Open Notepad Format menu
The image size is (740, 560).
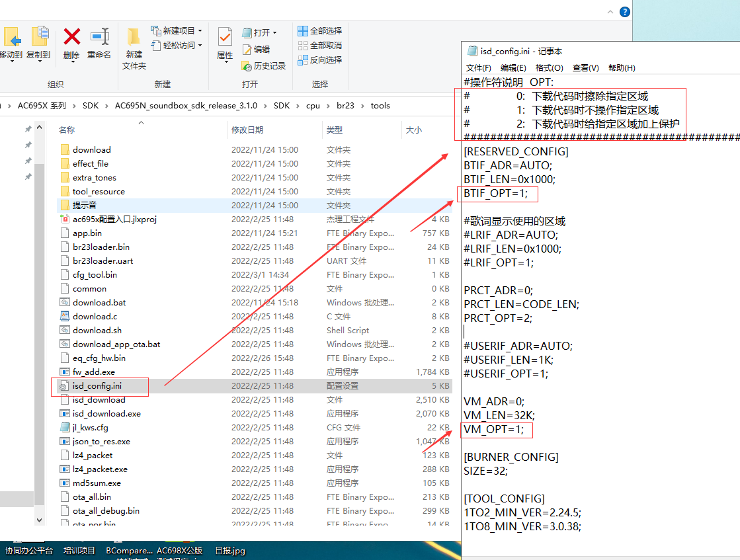tap(549, 68)
